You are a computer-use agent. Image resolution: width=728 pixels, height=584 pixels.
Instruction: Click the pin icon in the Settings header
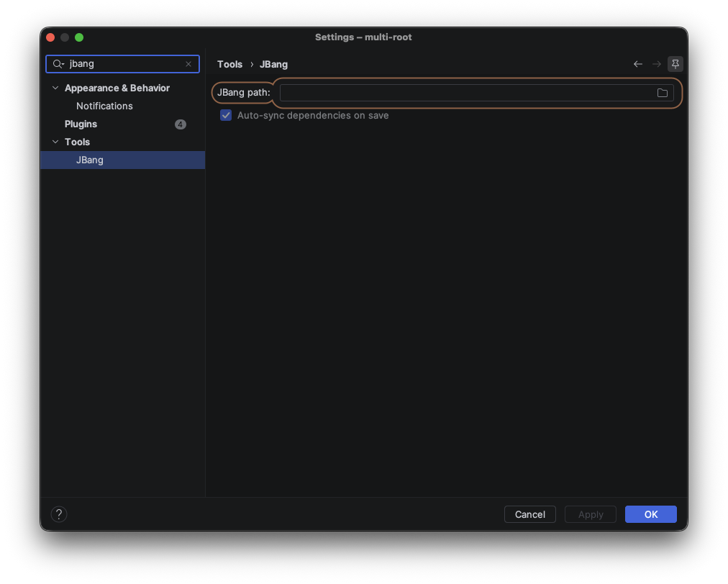(x=675, y=64)
